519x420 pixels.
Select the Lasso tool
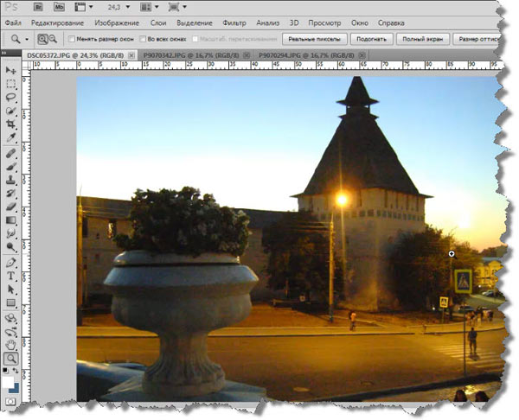tap(11, 98)
